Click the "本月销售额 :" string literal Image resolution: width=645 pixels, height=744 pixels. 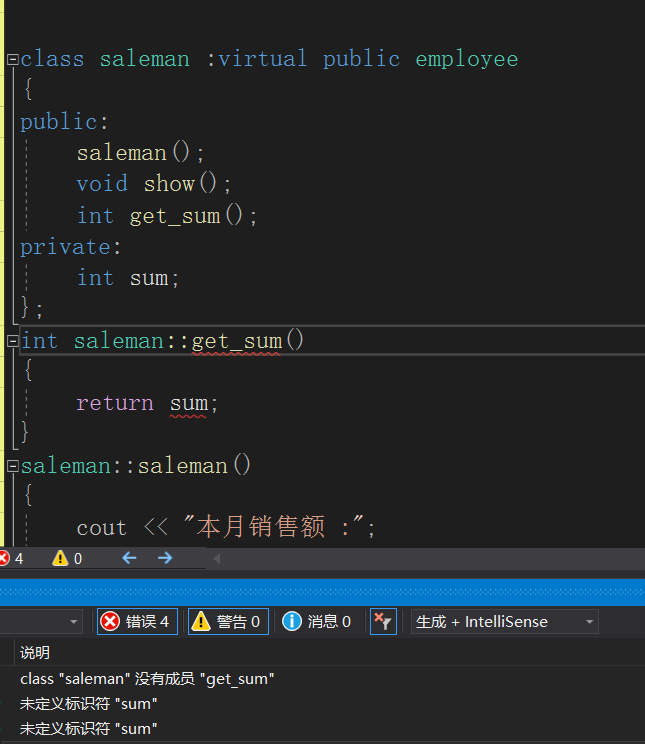[274, 527]
